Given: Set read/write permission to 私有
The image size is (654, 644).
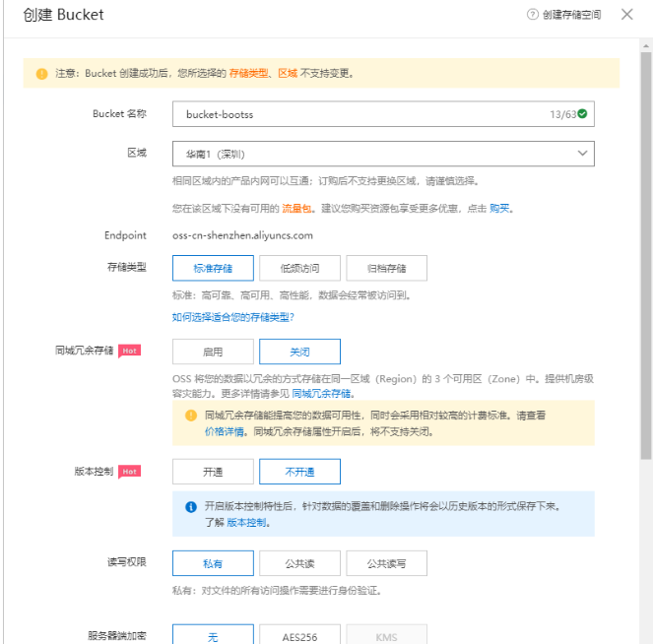Looking at the screenshot, I should coord(213,563).
